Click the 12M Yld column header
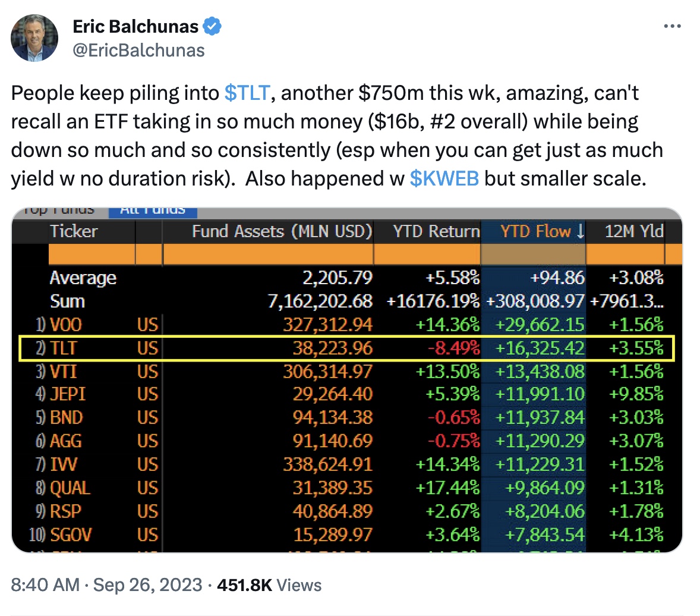This screenshot has height=616, width=700. point(633,231)
